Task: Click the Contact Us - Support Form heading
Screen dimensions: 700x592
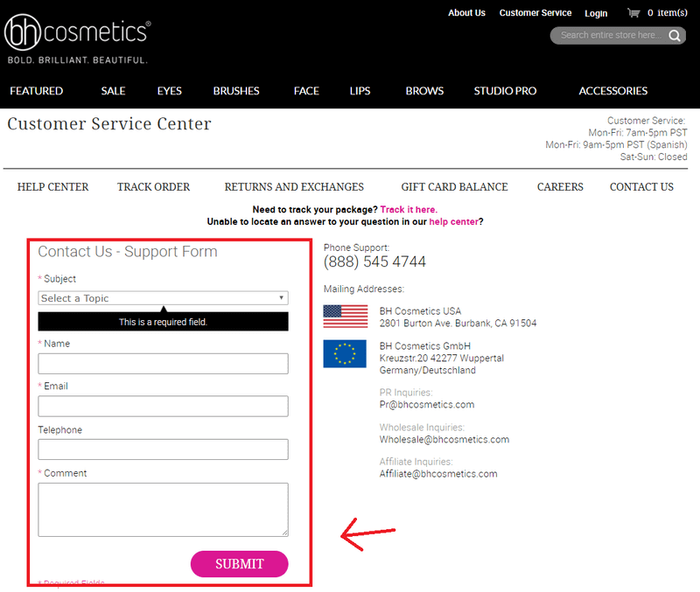Action: (x=128, y=252)
